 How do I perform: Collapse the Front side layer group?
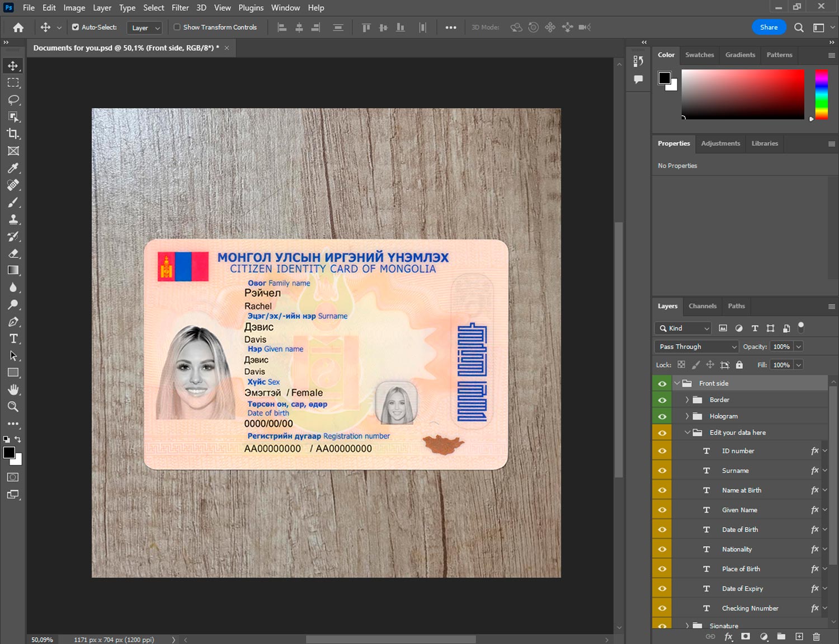[x=677, y=383]
